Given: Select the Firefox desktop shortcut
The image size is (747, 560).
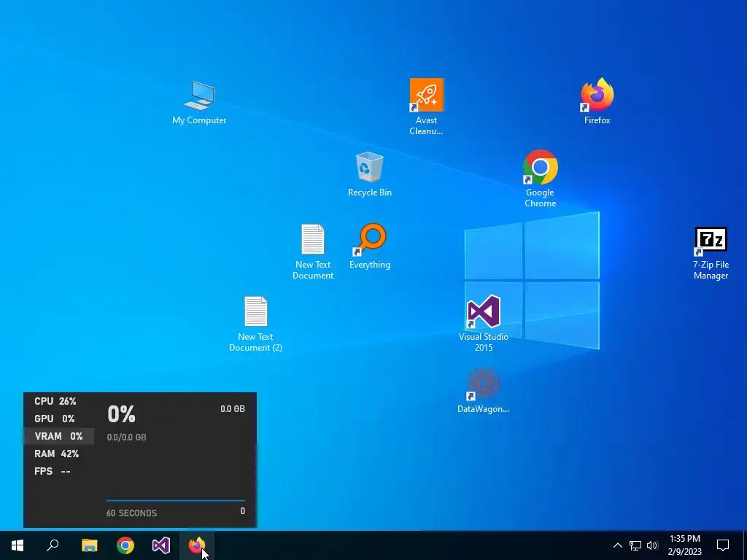Looking at the screenshot, I should tap(597, 101).
